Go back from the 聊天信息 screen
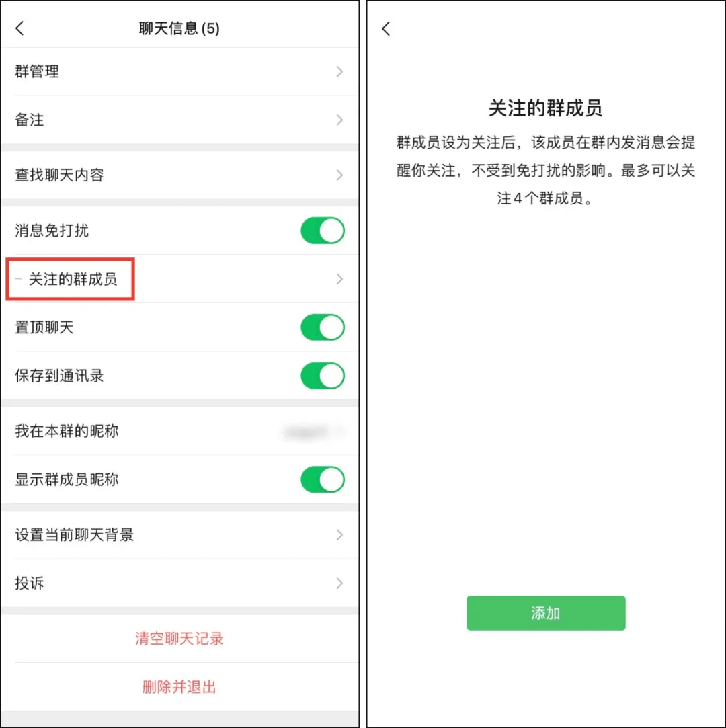The image size is (726, 728). [x=20, y=28]
